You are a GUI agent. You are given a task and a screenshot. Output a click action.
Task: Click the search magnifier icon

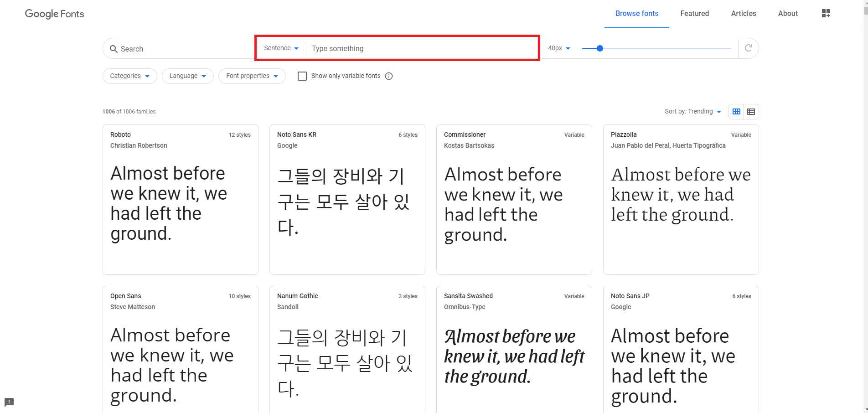[x=114, y=49]
